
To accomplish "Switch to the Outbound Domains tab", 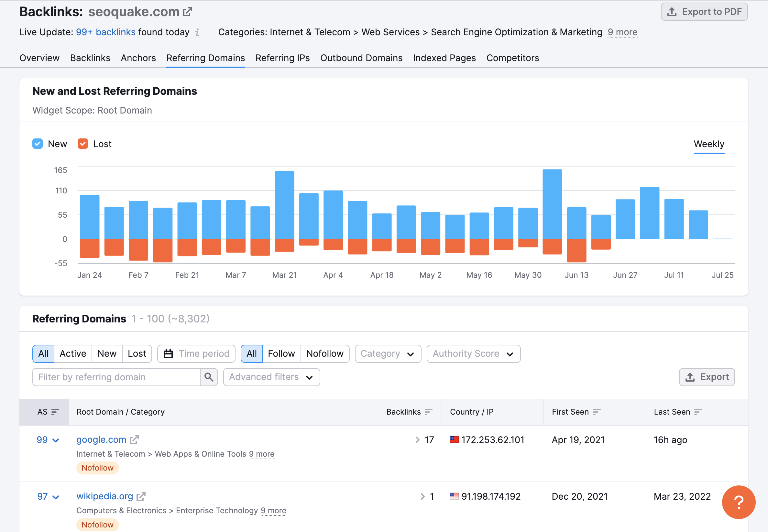I will click(361, 58).
